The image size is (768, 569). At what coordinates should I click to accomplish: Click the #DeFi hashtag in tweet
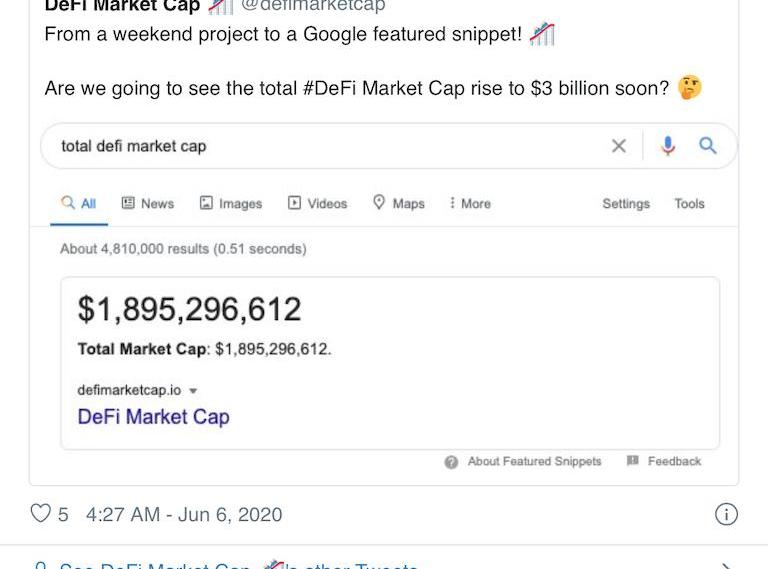[336, 88]
